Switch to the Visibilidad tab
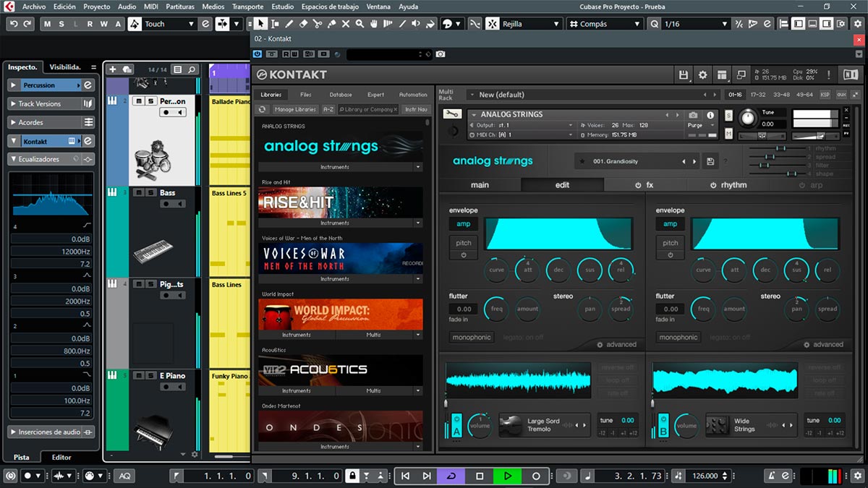The height and width of the screenshot is (488, 868). [65, 67]
